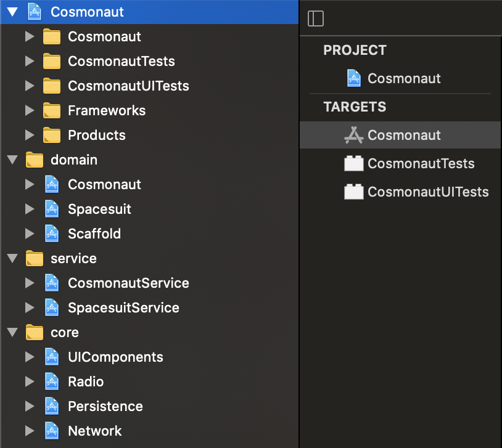
Task: Expand the CosmonautService project
Action: [30, 283]
